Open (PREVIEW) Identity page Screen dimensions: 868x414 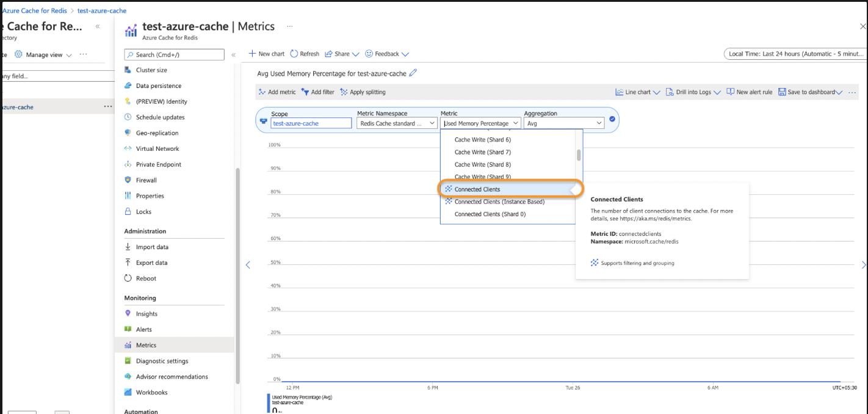[161, 101]
